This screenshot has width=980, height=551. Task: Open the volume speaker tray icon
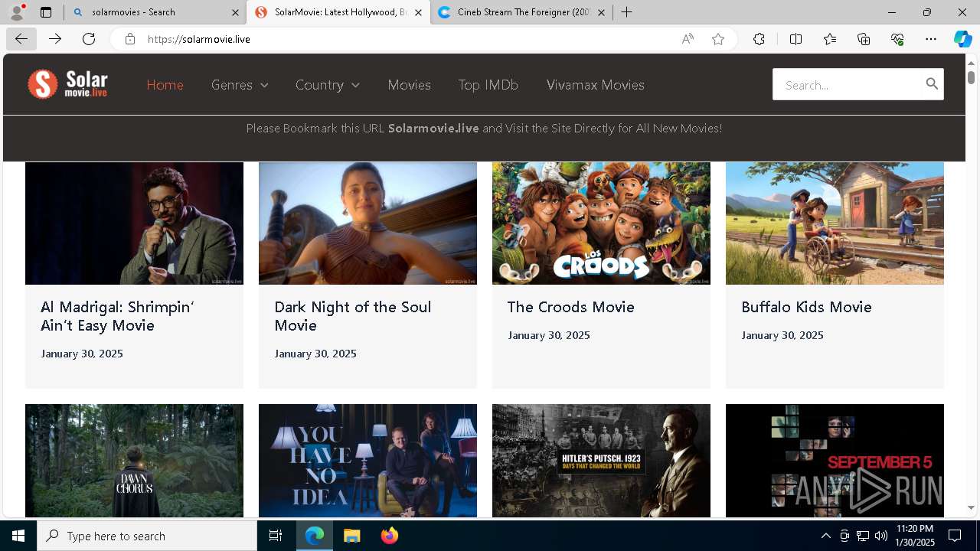tap(880, 536)
